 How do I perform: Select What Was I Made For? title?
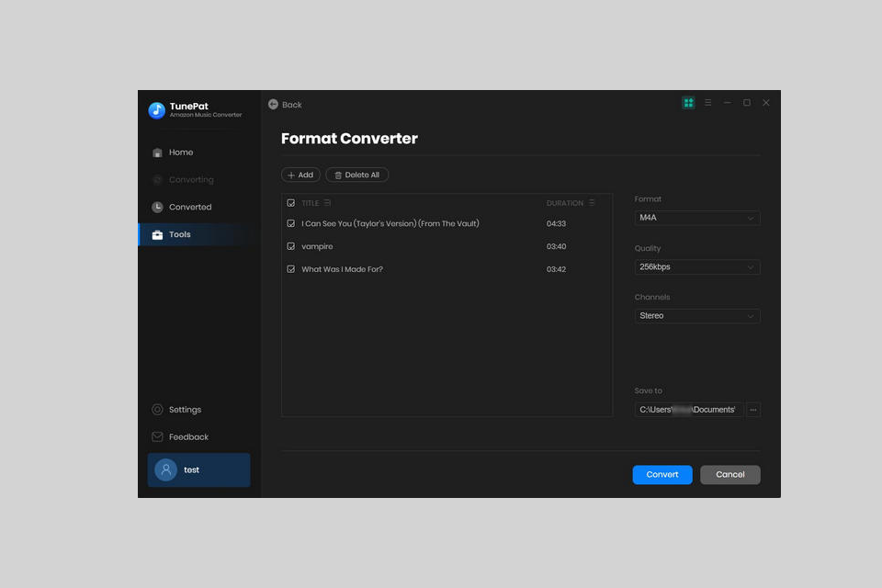coord(342,269)
